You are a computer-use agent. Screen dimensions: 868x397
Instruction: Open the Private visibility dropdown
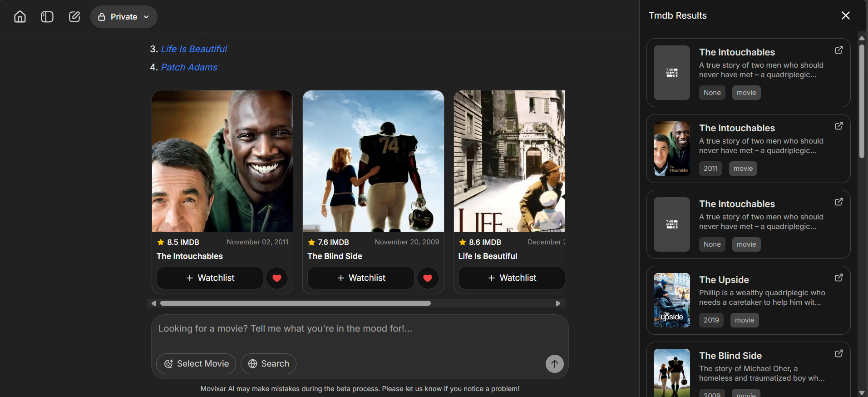pos(124,17)
